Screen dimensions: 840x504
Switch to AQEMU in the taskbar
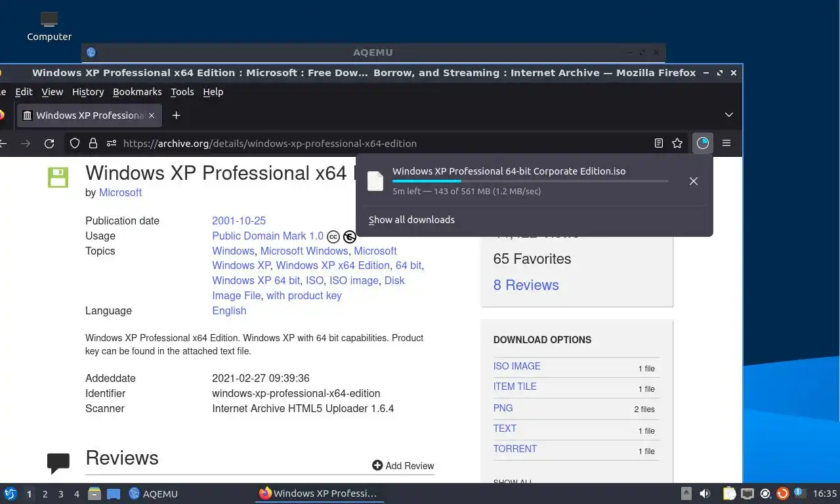coord(154,493)
